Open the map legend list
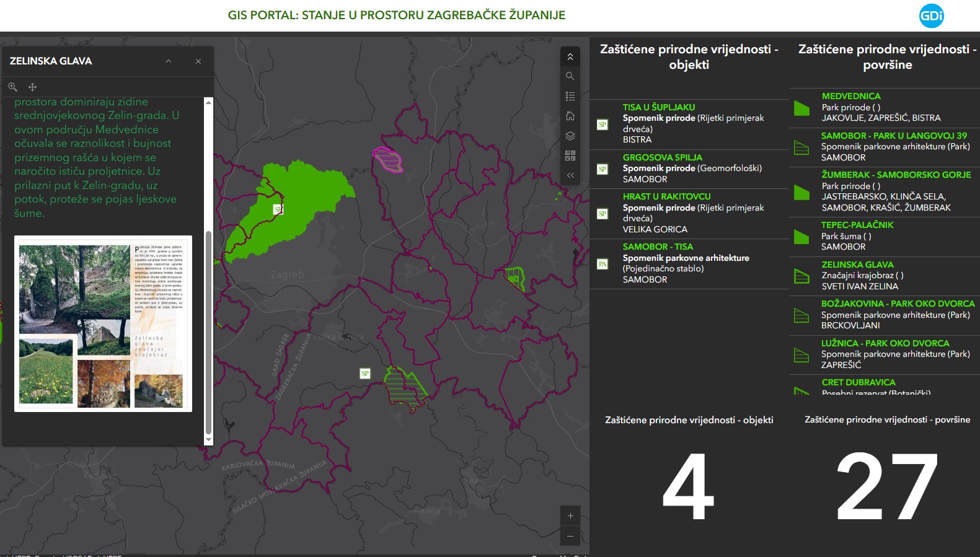 pyautogui.click(x=570, y=96)
